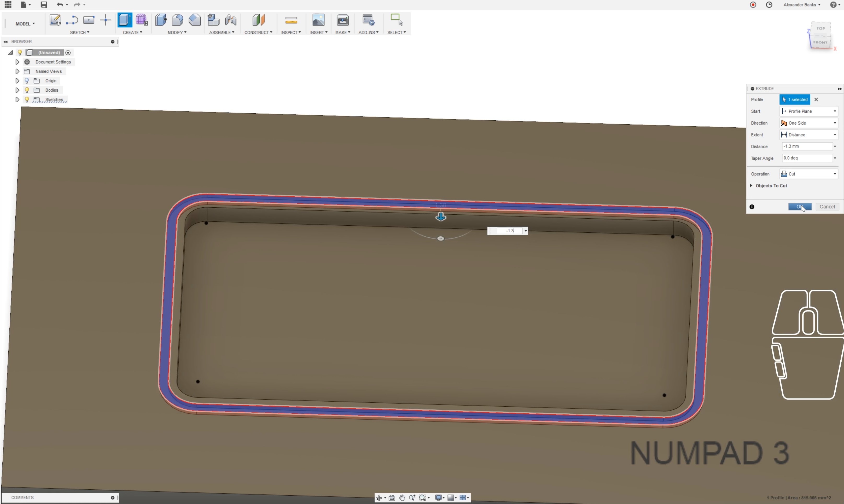This screenshot has height=504, width=844.
Task: Expand the Document Settings tree node
Action: click(x=17, y=62)
